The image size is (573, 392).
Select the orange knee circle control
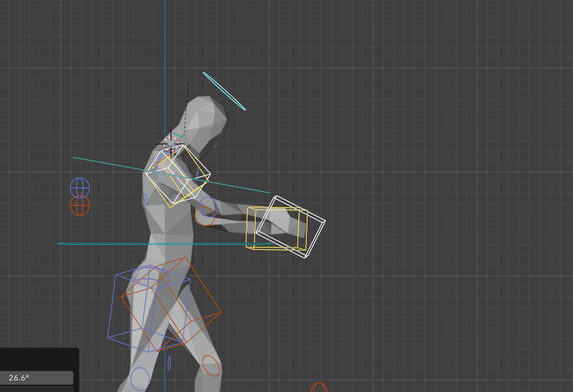tap(212, 366)
